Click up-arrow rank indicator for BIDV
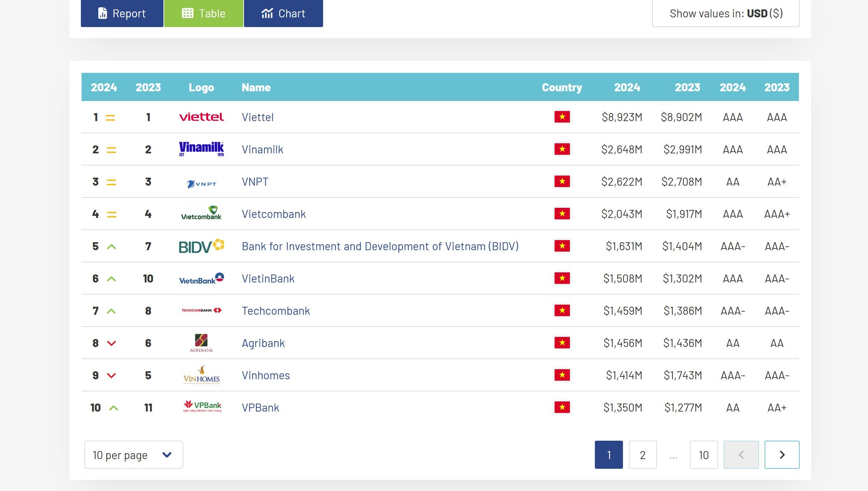The width and height of the screenshot is (868, 491). point(111,247)
